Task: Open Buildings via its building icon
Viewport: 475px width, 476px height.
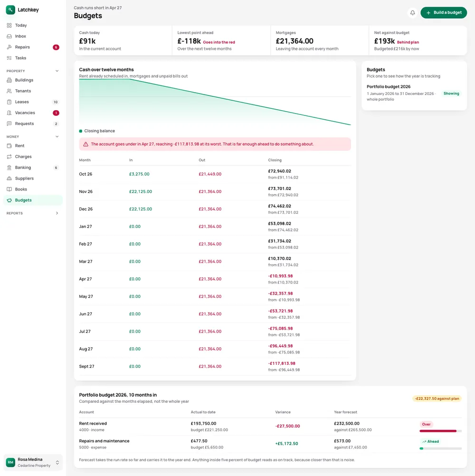Action: (9, 80)
